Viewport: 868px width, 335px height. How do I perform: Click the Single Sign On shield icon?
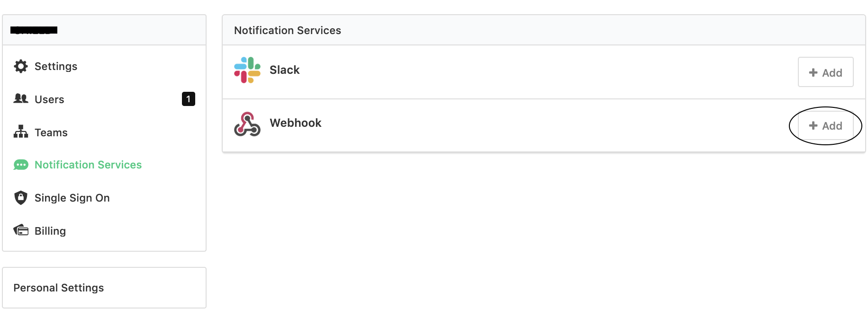pyautogui.click(x=21, y=198)
